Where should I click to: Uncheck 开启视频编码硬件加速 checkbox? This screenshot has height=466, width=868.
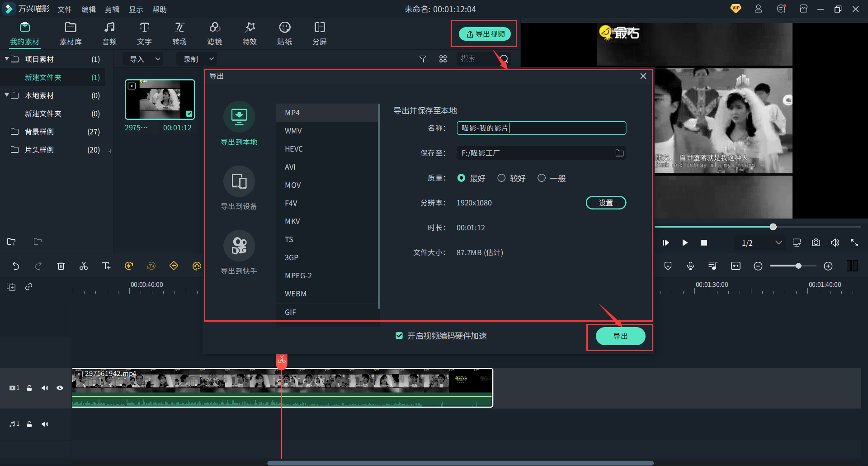click(x=399, y=335)
